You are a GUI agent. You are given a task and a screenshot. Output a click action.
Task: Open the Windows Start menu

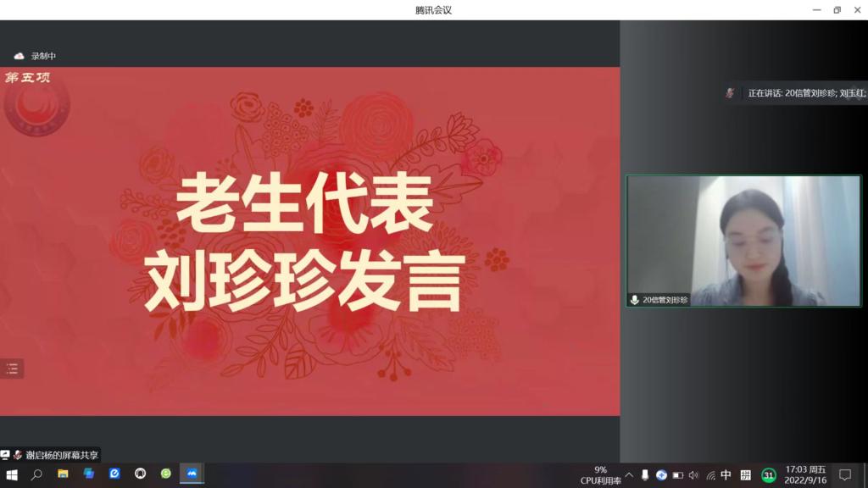tap(12, 474)
